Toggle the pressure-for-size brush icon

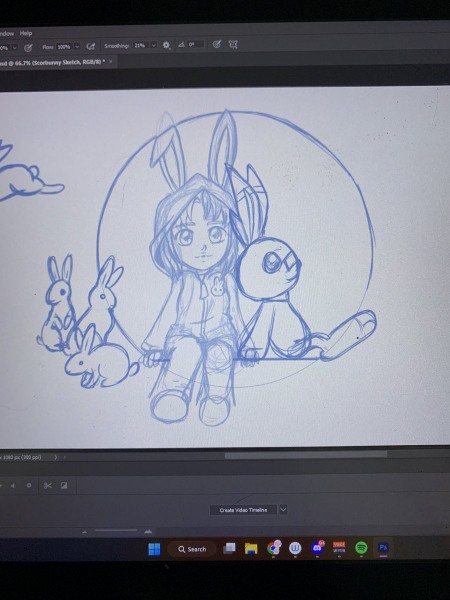(217, 44)
